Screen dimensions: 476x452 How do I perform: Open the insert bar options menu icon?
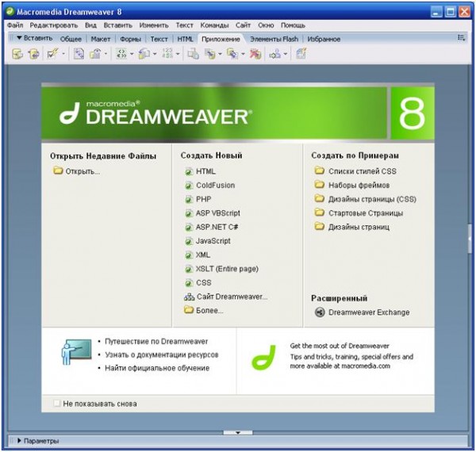point(461,38)
